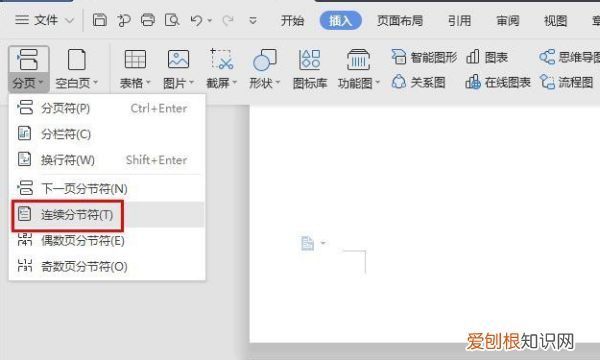Click the print icon in quick toolbar

[148, 20]
